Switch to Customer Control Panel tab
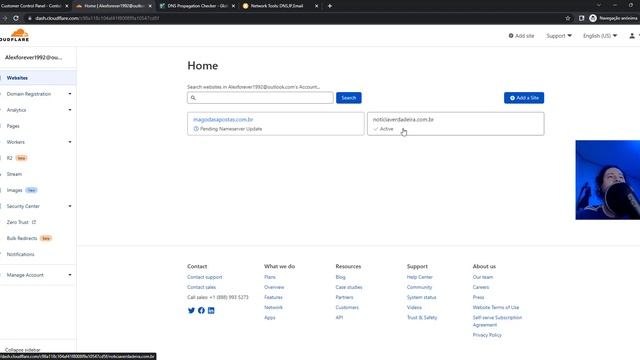This screenshot has width=640, height=360. (x=35, y=6)
